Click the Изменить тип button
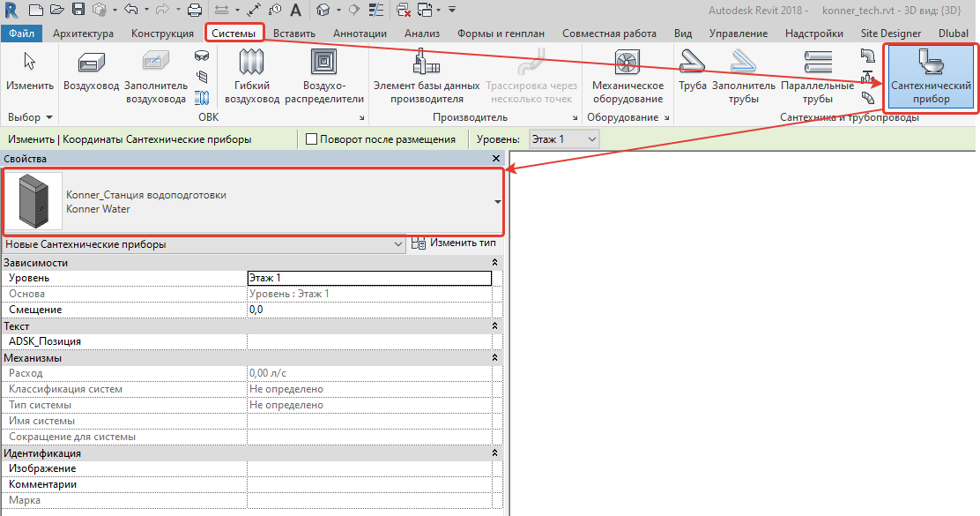Screen dimensions: 980x516 455,243
